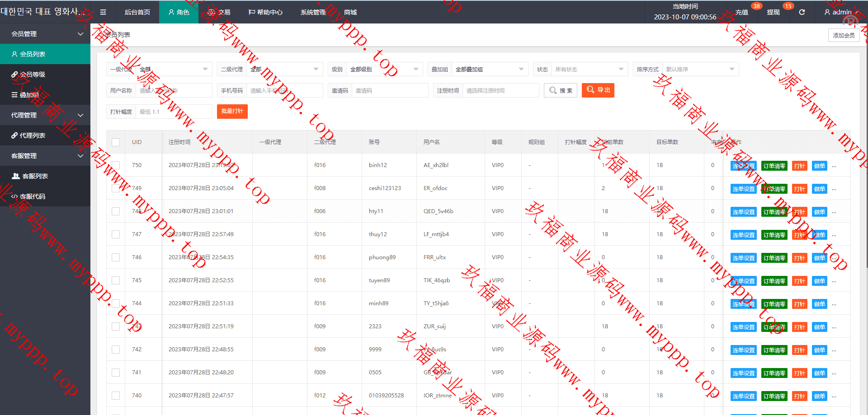Switch to the 帮助中心 top menu
The image size is (868, 415).
(x=266, y=12)
